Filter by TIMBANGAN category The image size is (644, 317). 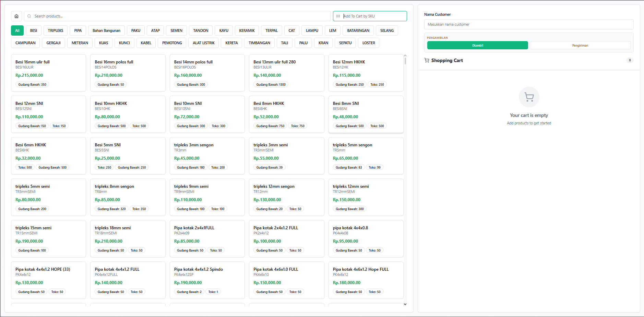click(260, 43)
